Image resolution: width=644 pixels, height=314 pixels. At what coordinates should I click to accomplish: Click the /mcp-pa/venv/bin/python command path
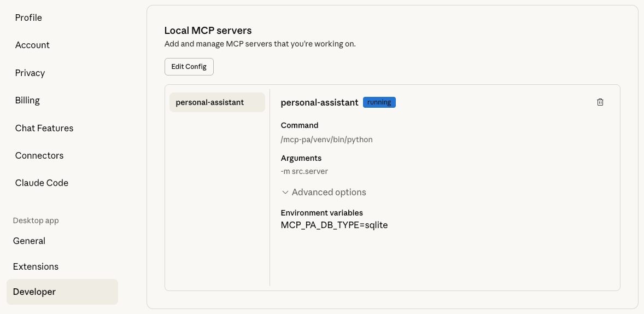pyautogui.click(x=326, y=139)
